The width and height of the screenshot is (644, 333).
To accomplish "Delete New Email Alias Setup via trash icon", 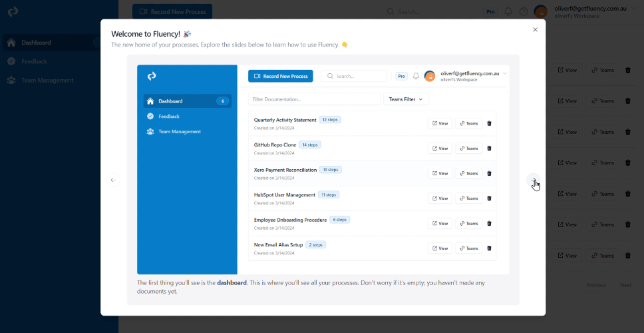I will coord(489,248).
